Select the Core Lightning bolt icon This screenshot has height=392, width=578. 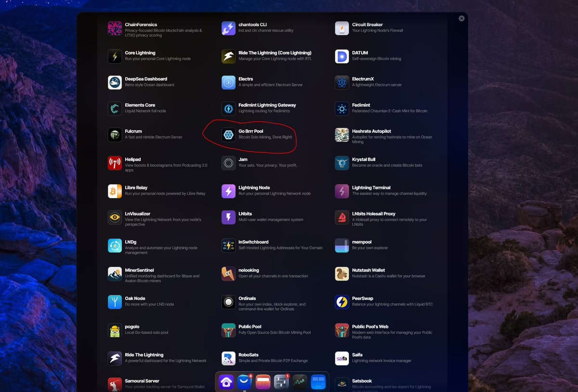(115, 56)
